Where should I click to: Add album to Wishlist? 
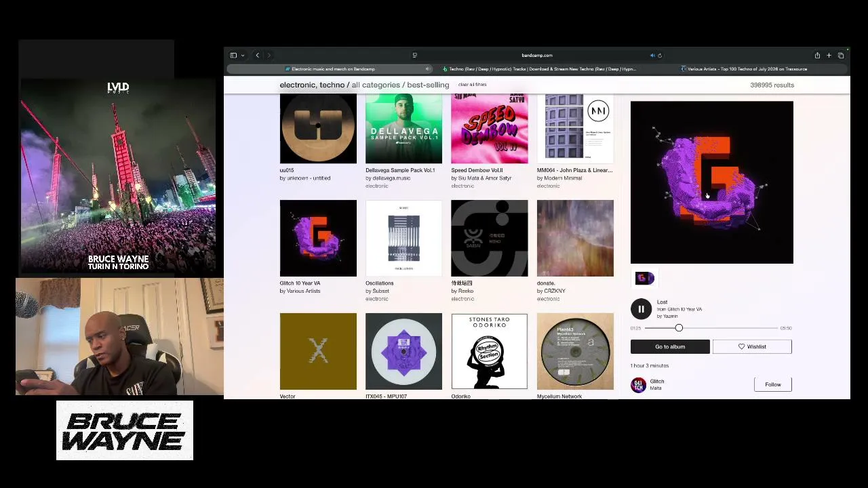752,347
